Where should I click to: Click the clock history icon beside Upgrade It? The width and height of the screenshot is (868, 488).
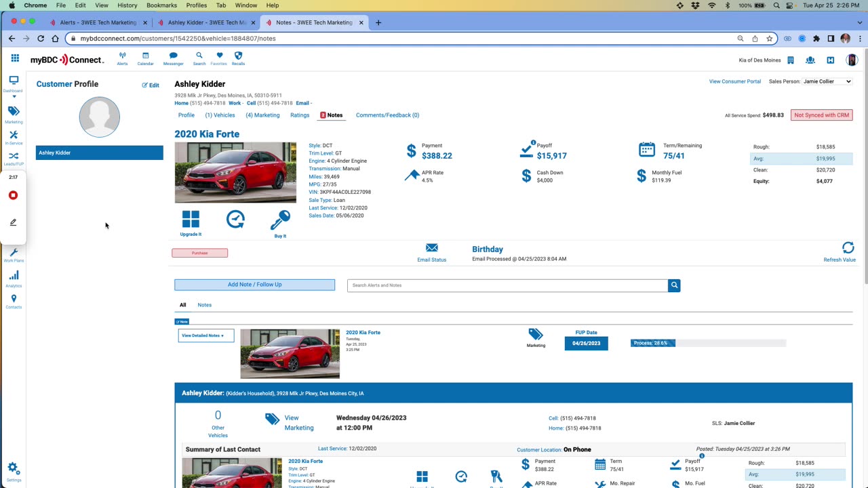pyautogui.click(x=235, y=219)
